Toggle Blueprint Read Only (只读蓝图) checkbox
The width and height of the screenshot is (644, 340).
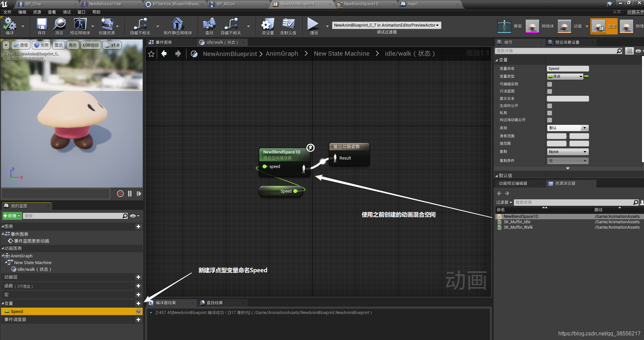(550, 91)
